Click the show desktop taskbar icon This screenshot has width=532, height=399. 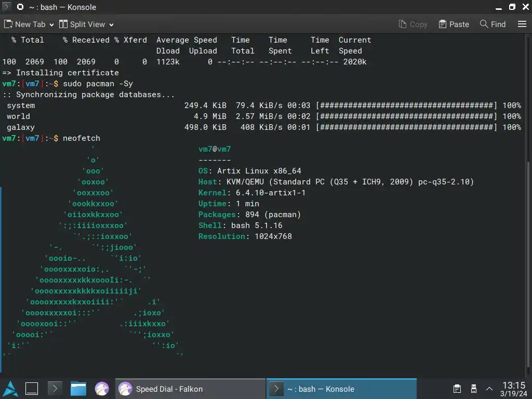(x=32, y=389)
